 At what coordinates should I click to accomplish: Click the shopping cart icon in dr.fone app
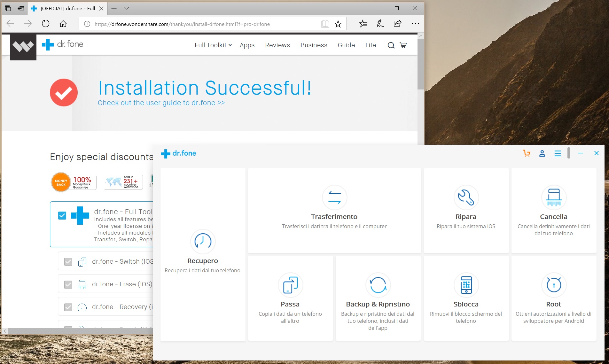click(x=527, y=153)
